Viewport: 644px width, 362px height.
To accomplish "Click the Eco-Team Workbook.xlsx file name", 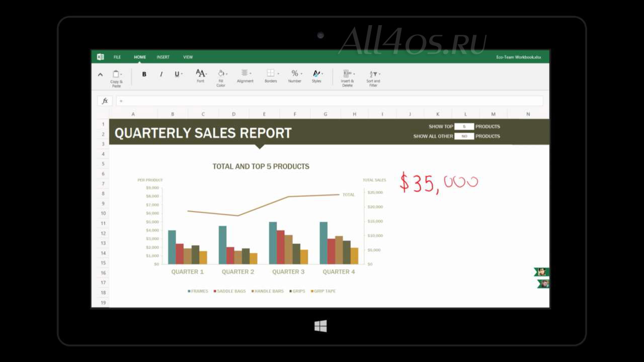I will (x=519, y=57).
